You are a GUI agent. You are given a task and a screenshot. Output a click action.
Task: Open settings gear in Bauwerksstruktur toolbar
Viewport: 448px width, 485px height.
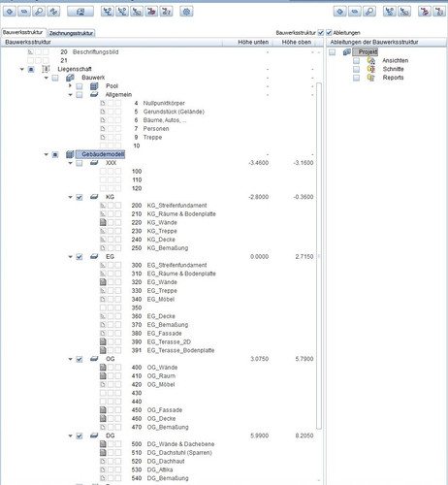pos(186,12)
